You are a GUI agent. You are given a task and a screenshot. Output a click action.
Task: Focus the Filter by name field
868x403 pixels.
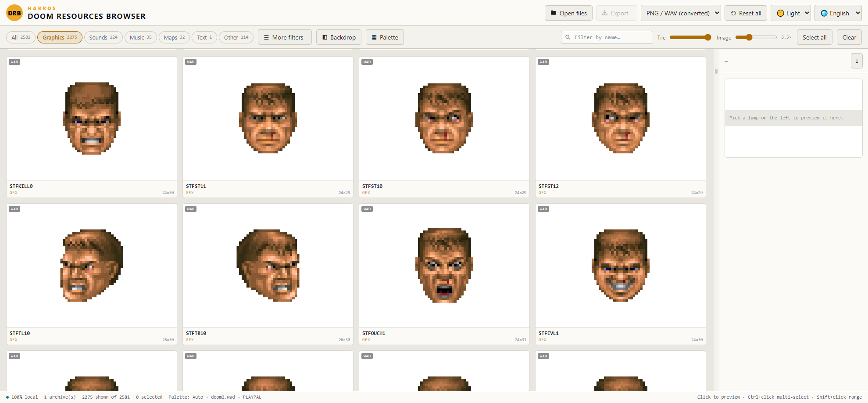(x=607, y=37)
